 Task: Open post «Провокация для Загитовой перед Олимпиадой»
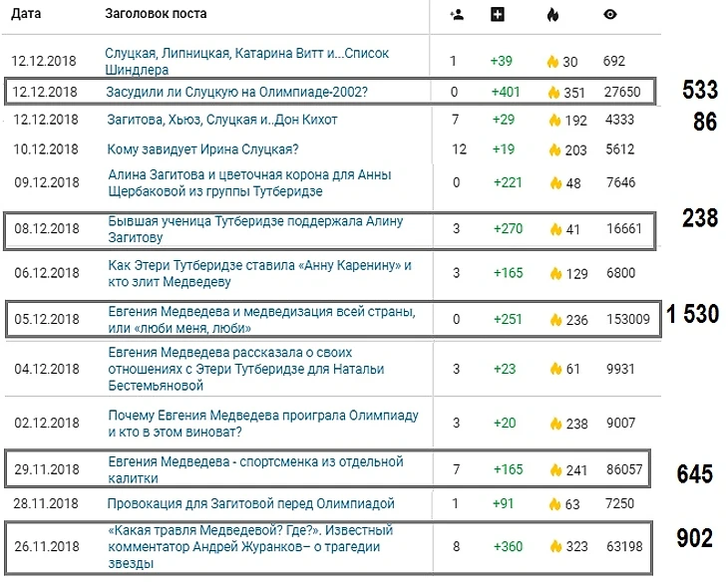pyautogui.click(x=250, y=503)
